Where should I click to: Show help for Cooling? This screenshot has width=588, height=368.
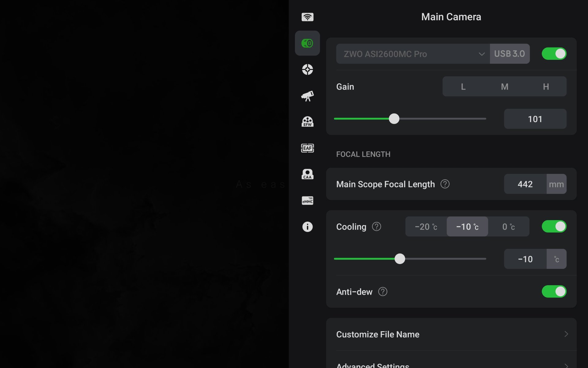click(x=376, y=227)
